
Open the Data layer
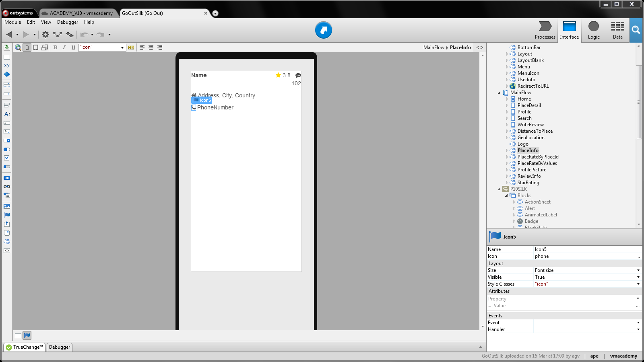tap(617, 30)
